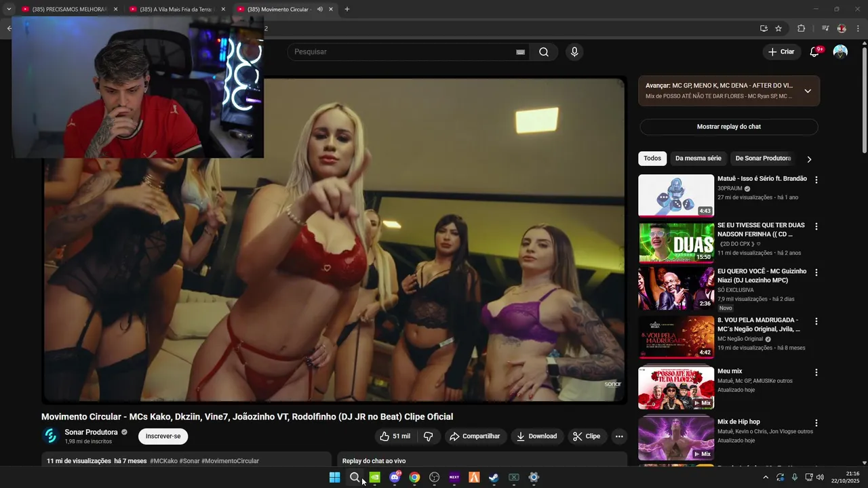Open NVIDIA app from taskbar
Viewport: 868px width, 488px height.
pos(374,477)
